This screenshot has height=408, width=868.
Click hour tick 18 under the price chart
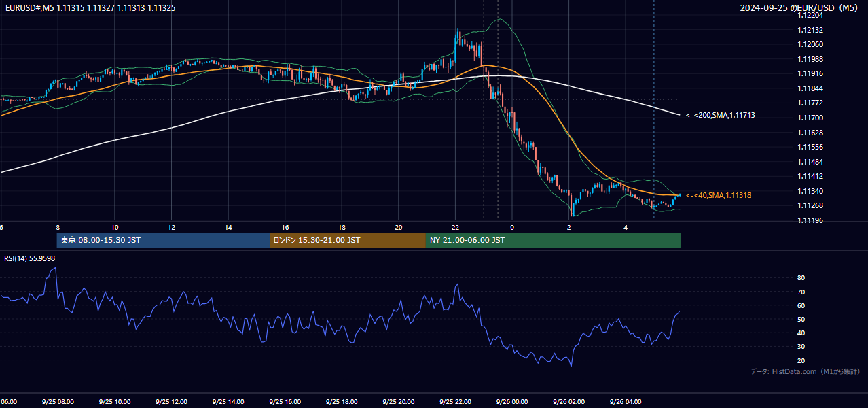[342, 227]
